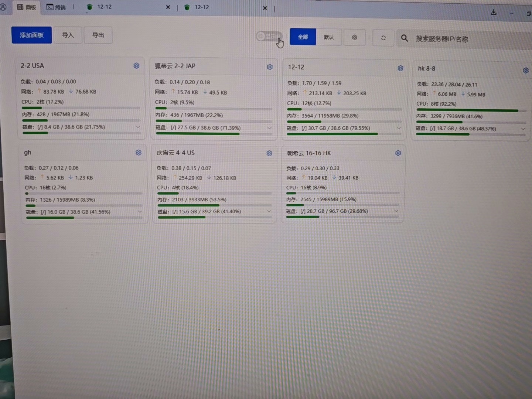This screenshot has height=399, width=532.
Task: Click the download value 5.99 MB
Action: click(476, 94)
